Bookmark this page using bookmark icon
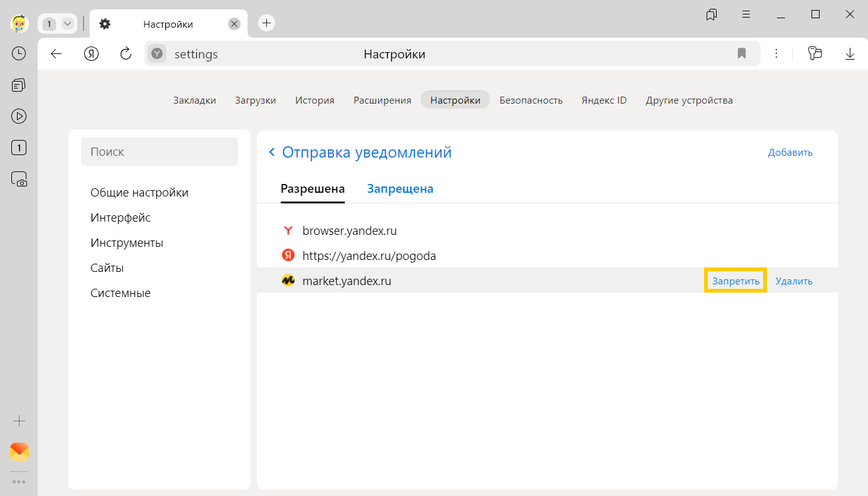The image size is (868, 496). click(x=742, y=54)
